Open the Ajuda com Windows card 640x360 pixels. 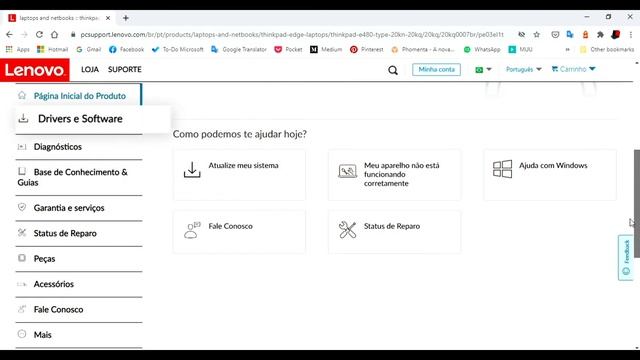(550, 175)
